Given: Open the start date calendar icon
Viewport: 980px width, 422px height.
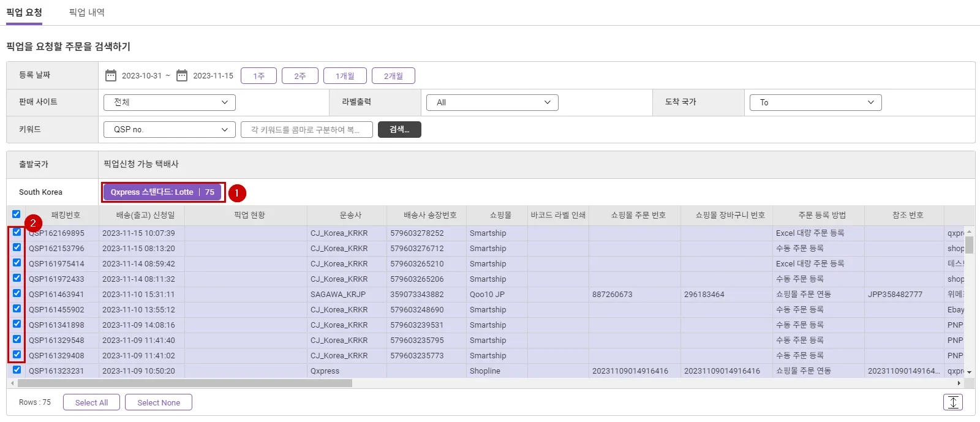Looking at the screenshot, I should click(x=111, y=75).
